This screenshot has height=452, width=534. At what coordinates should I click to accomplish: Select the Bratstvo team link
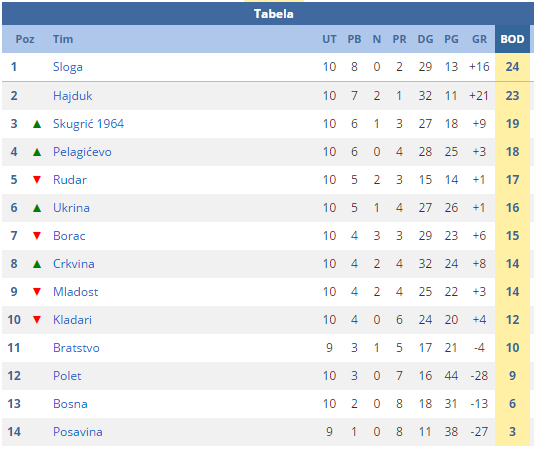(76, 348)
